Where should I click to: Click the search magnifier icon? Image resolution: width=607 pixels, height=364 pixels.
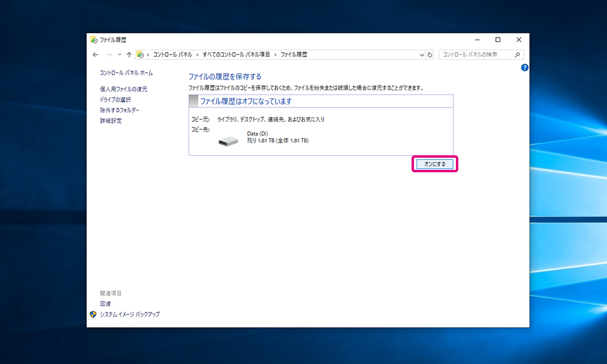(x=518, y=55)
